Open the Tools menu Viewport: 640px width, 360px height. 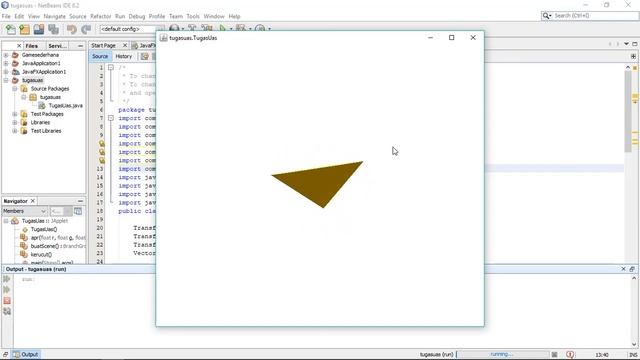click(x=193, y=16)
